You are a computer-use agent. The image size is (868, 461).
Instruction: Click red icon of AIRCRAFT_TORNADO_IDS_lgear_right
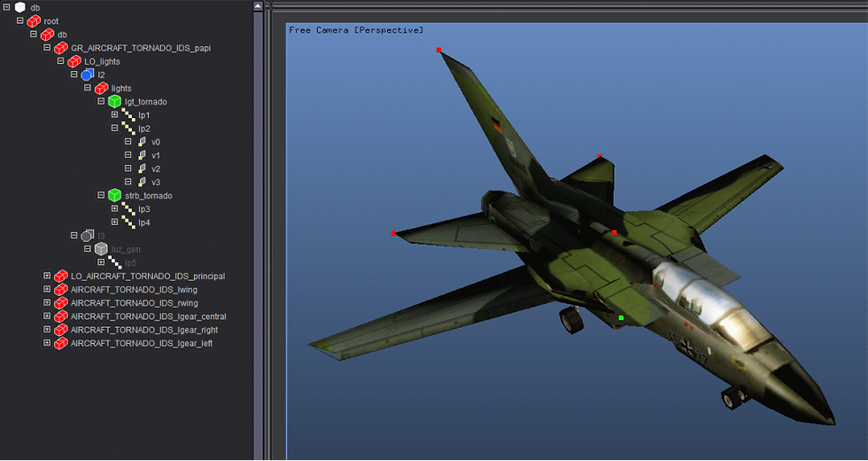[61, 330]
